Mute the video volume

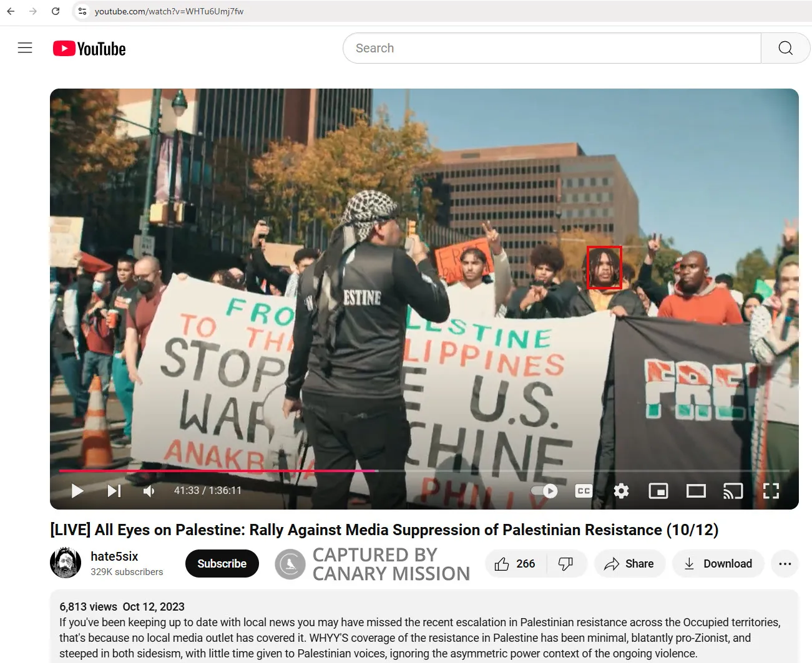click(x=149, y=491)
